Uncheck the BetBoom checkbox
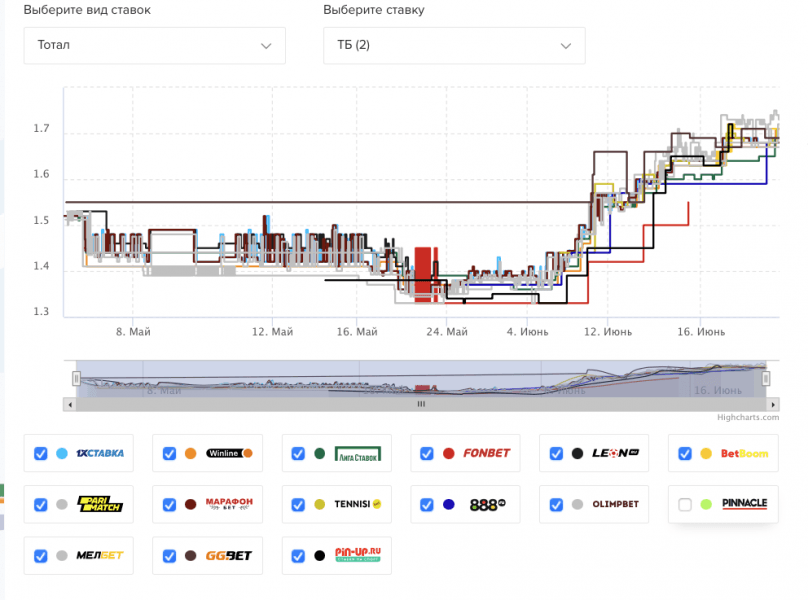The image size is (808, 600). tap(685, 453)
